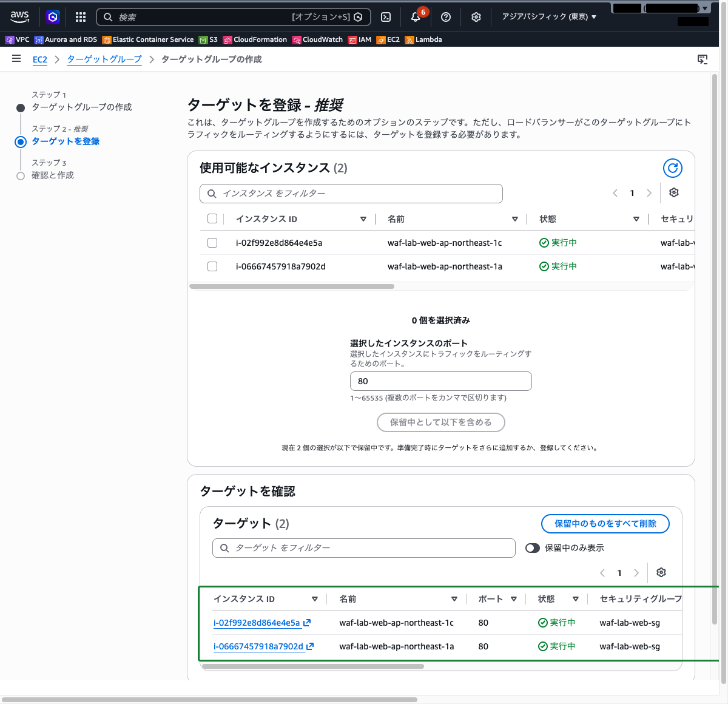Click 実行中 status of target i-02f992e8d864e4e5a

[557, 623]
